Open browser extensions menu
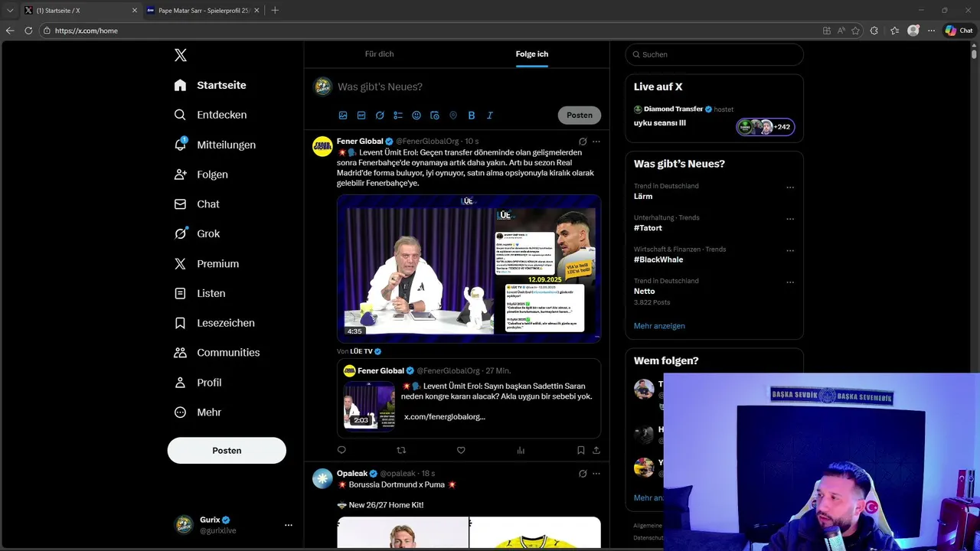Screen dimensions: 980x551 (874, 31)
